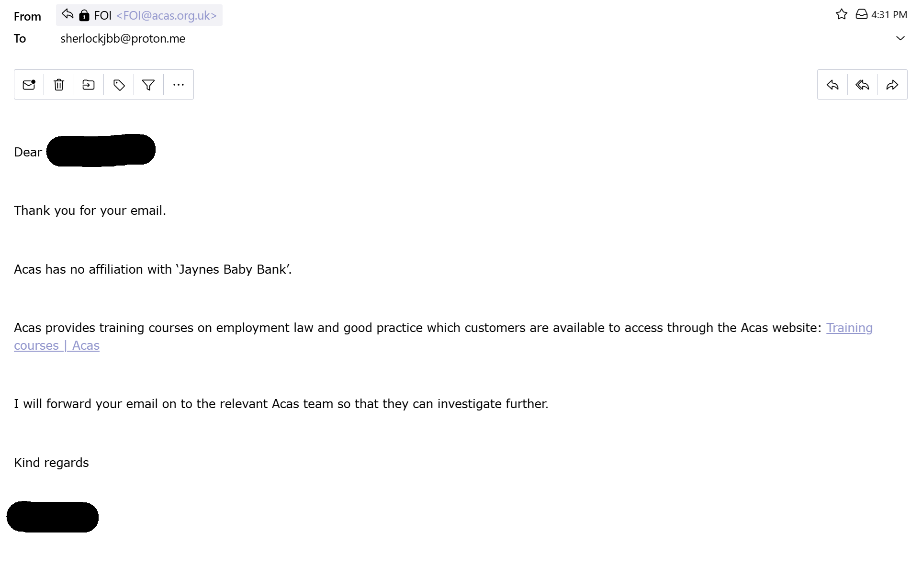The image size is (922, 588).
Task: Expand message details chevron
Action: click(x=900, y=38)
